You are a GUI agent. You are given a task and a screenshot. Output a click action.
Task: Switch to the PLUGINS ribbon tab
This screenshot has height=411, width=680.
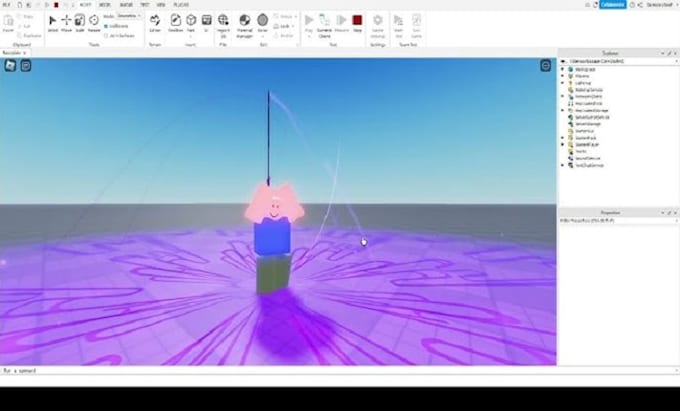click(181, 5)
